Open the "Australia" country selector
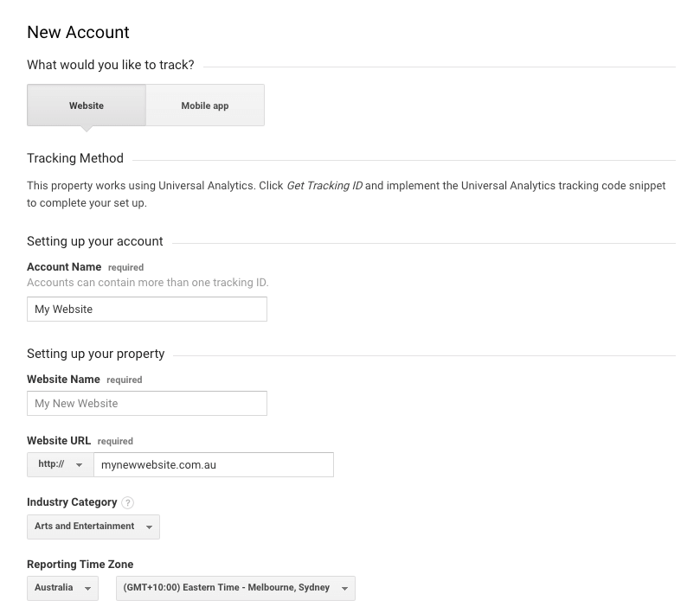This screenshot has height=613, width=700. coord(62,588)
